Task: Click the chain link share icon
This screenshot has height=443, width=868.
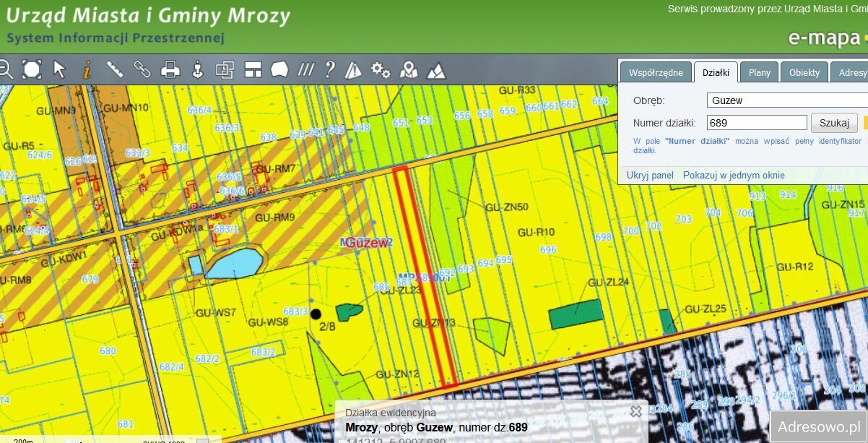Action: (x=142, y=69)
